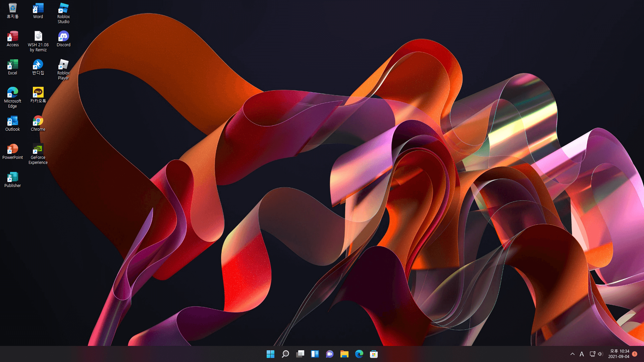Open the clock and calendar flyout
The width and height of the screenshot is (644, 362).
click(619, 354)
